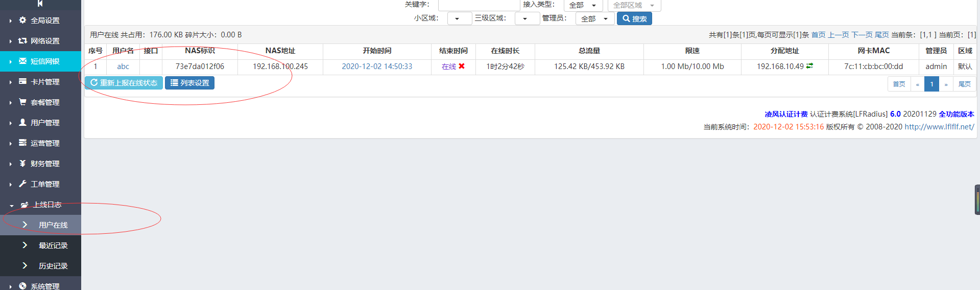Open the 管理员 filter dropdown
The image size is (980, 290).
pos(594,19)
